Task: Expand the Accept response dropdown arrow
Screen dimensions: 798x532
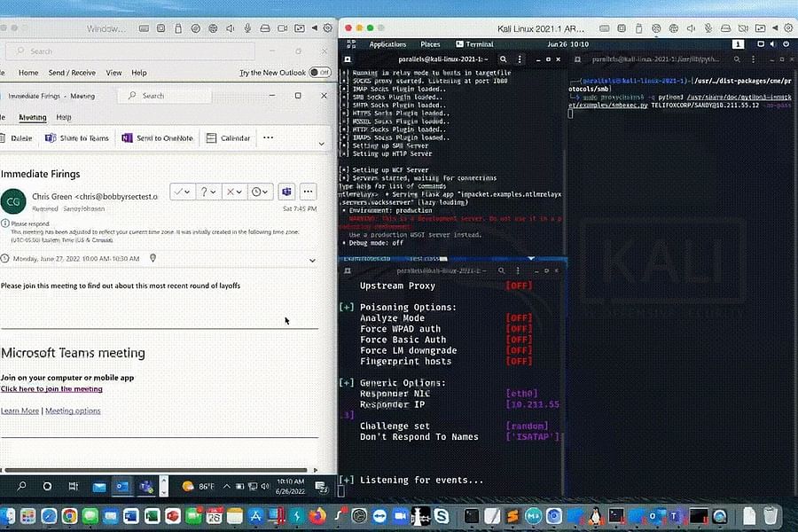Action: click(186, 192)
